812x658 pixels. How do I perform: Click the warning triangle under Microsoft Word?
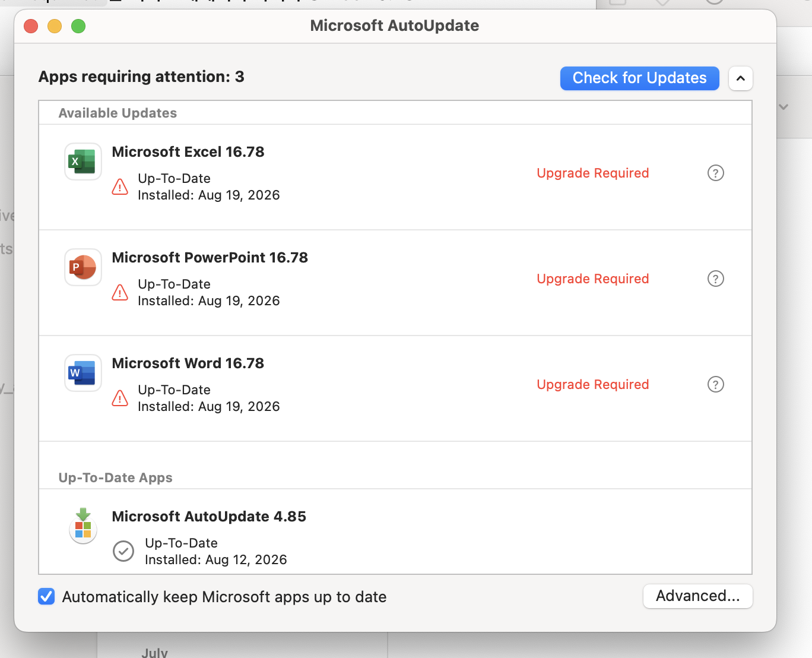(120, 398)
